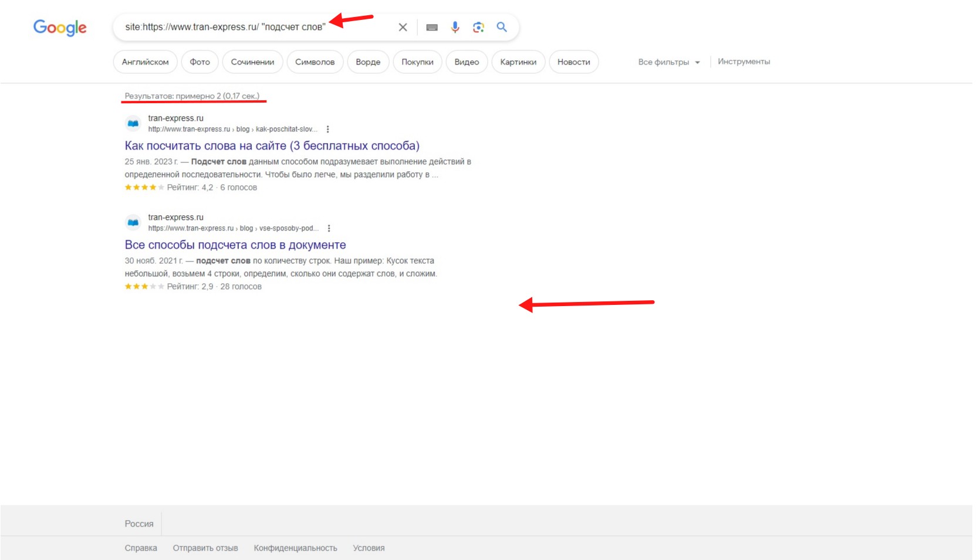
Task: Click the first result's tran-express favicon
Action: pyautogui.click(x=133, y=124)
